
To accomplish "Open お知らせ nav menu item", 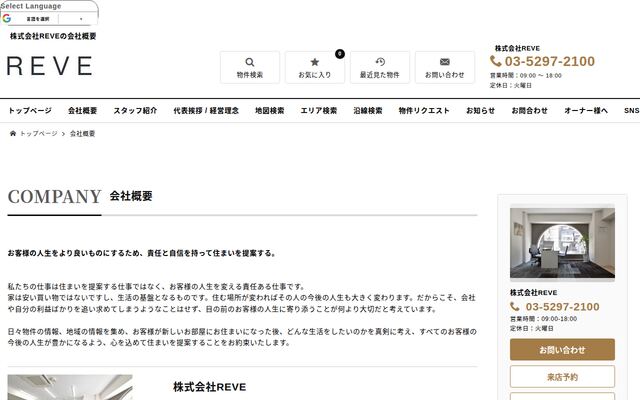I will click(480, 111).
